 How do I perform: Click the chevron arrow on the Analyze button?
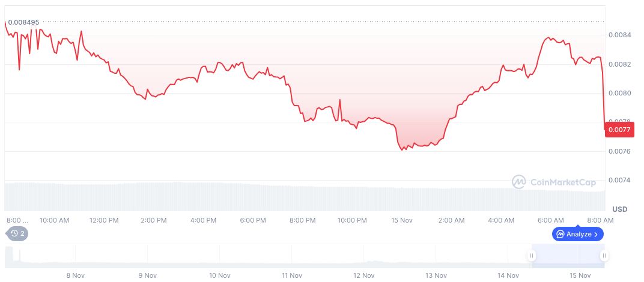tap(595, 234)
